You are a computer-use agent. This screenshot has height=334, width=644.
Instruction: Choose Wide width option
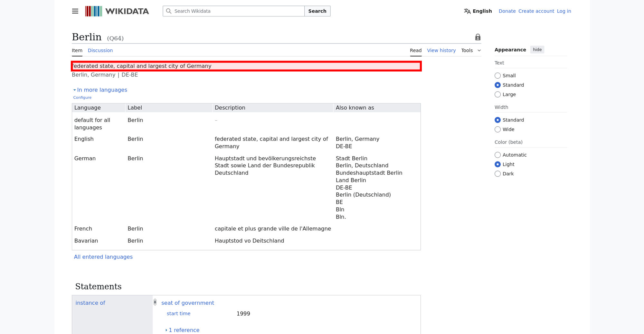click(x=497, y=130)
